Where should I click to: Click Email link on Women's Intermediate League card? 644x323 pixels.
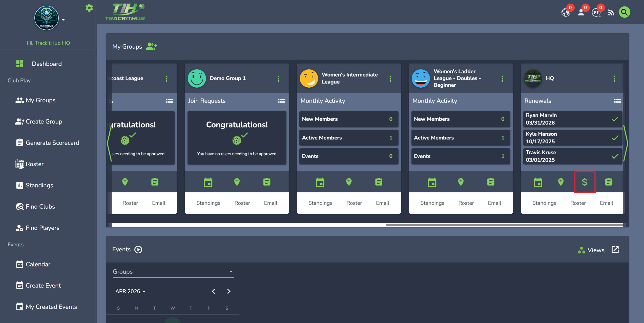pyautogui.click(x=383, y=203)
